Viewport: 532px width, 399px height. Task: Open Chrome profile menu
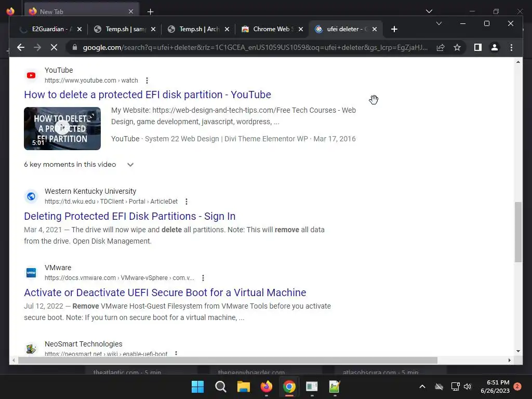(x=495, y=47)
